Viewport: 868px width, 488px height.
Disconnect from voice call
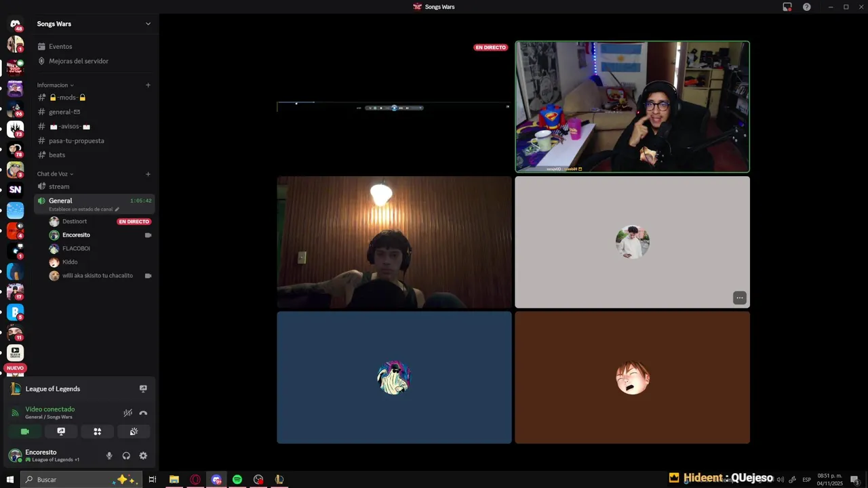coord(143,413)
